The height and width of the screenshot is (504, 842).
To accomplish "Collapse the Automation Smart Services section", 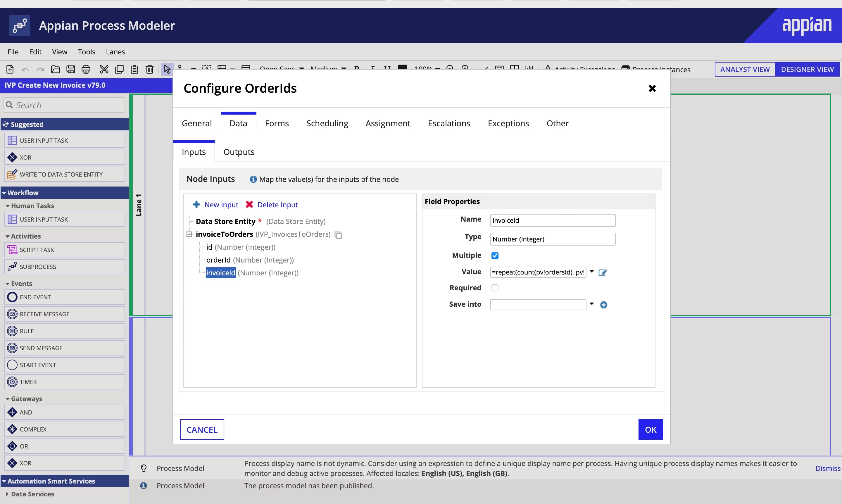I will pos(4,481).
